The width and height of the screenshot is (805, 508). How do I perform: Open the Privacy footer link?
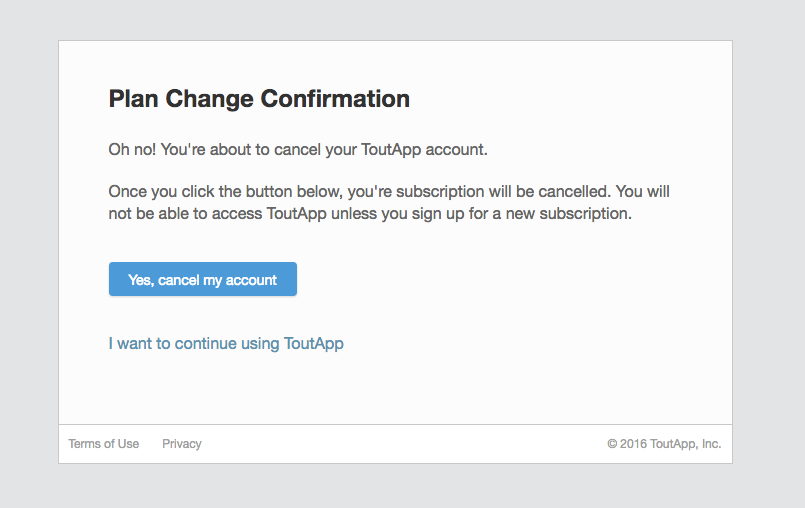coord(182,444)
